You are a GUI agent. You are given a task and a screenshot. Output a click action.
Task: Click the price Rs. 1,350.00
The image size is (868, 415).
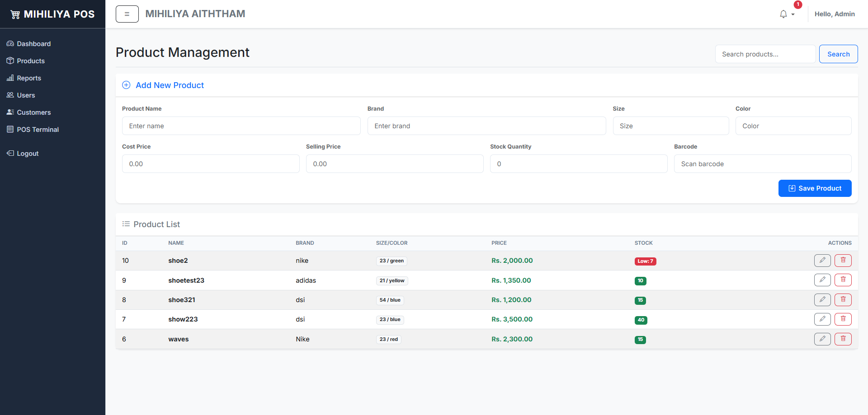511,280
